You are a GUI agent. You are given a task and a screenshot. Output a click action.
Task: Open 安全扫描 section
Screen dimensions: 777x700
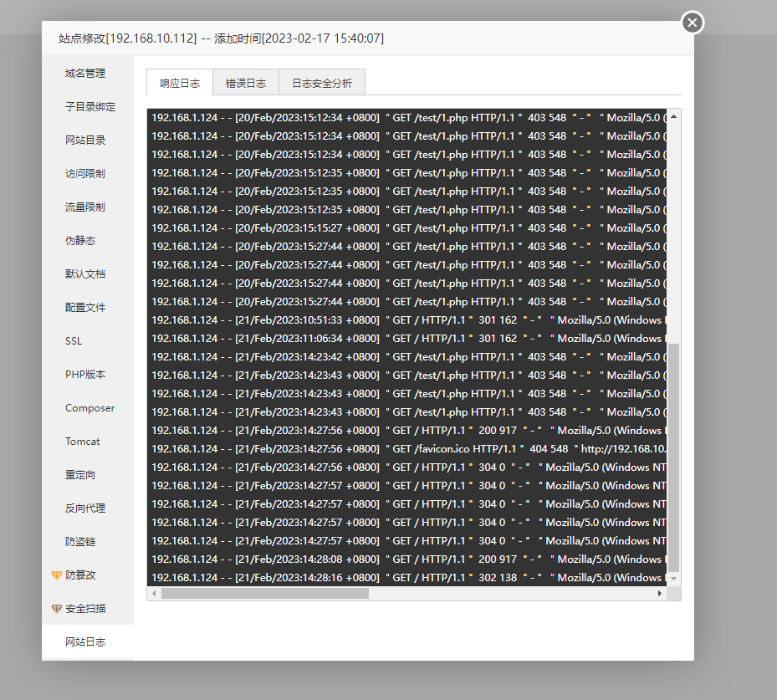(85, 608)
